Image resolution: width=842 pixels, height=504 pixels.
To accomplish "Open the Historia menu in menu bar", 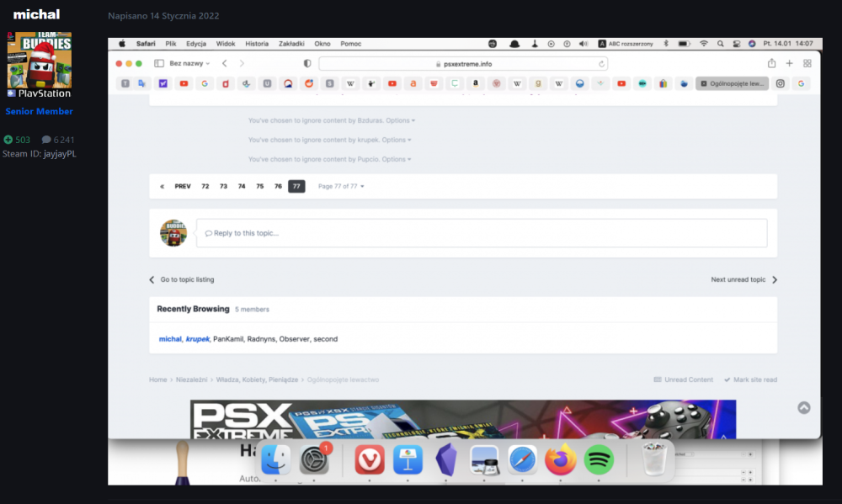I will (257, 44).
